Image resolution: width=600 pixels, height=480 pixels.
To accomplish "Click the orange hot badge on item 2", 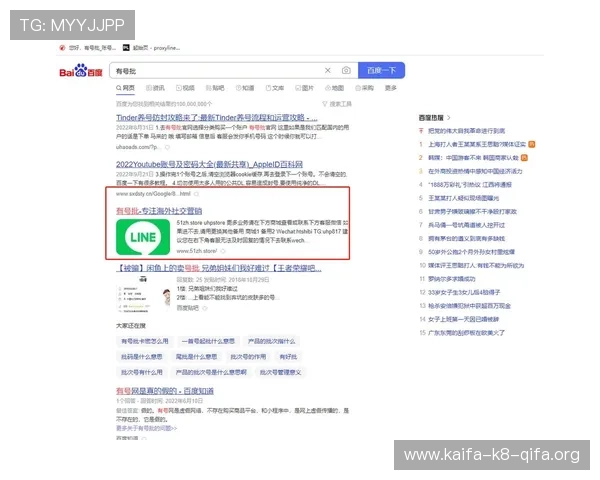I will coord(524,158).
